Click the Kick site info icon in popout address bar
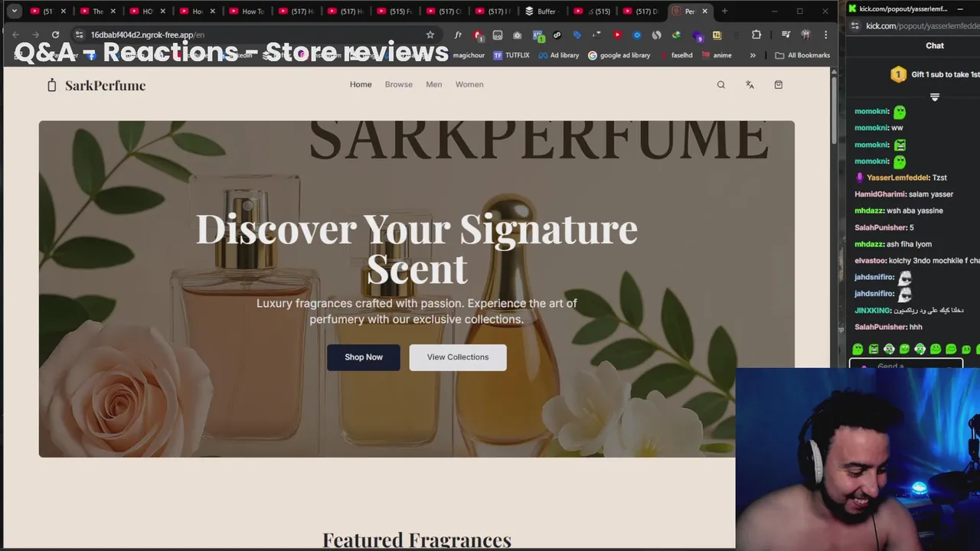Viewport: 980px width, 551px height. pyautogui.click(x=856, y=25)
